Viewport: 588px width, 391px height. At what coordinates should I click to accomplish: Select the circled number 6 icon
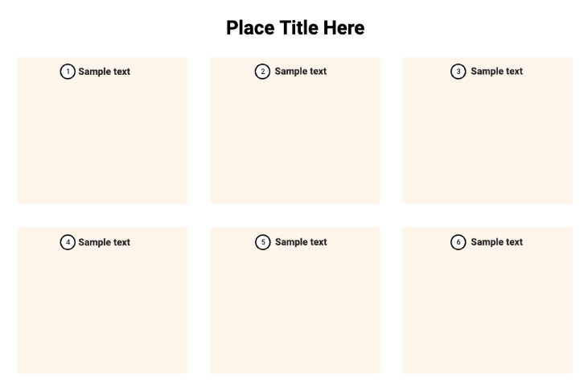pyautogui.click(x=458, y=242)
